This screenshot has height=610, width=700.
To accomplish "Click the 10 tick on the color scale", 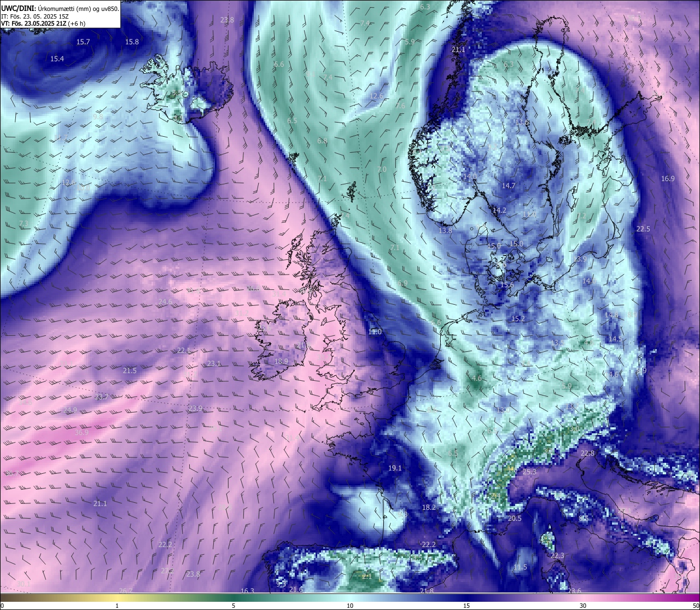I will tap(350, 606).
